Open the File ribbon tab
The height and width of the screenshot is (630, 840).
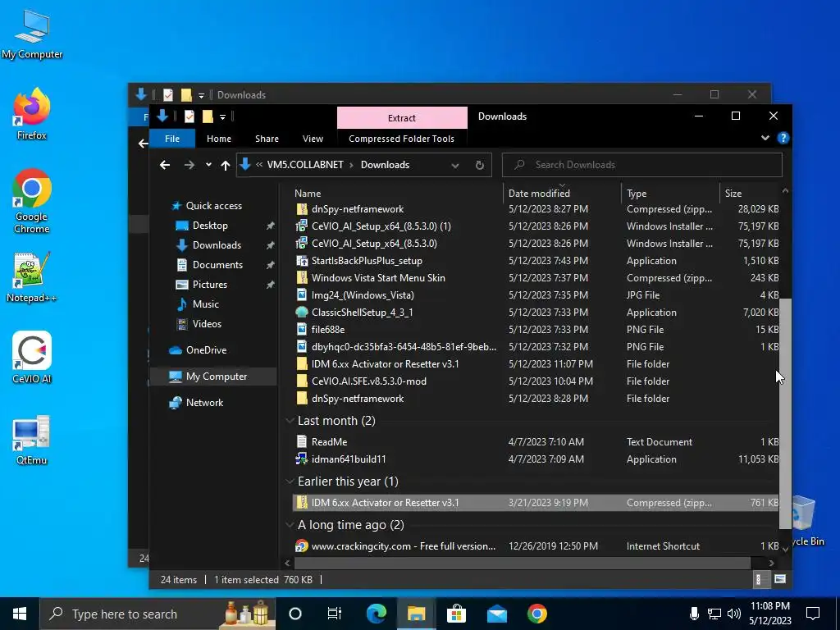[x=172, y=138]
